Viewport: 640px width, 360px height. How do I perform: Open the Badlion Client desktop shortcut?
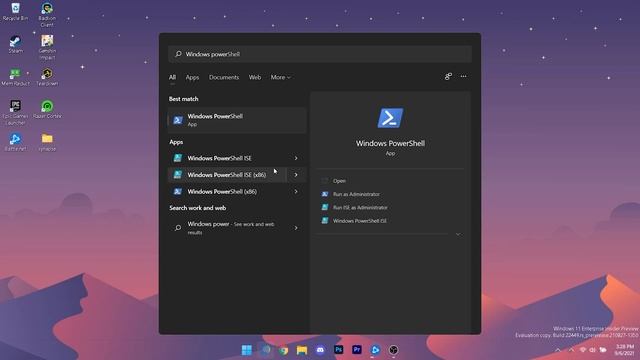click(x=47, y=15)
